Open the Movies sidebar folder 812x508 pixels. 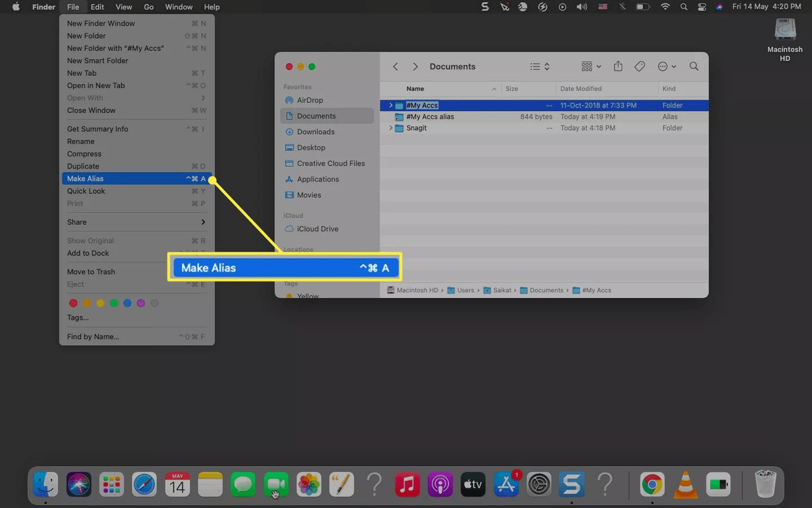coord(310,195)
